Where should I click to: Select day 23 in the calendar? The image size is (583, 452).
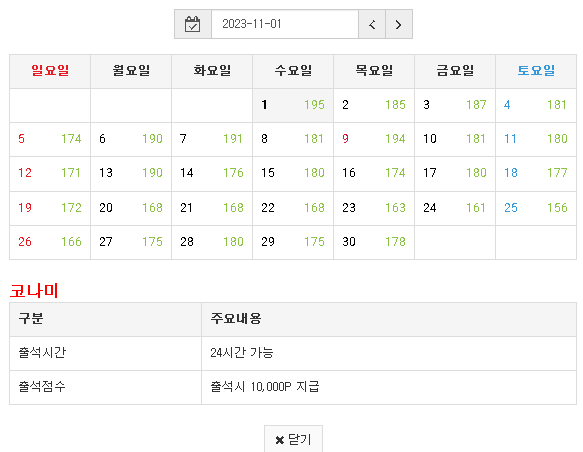349,208
